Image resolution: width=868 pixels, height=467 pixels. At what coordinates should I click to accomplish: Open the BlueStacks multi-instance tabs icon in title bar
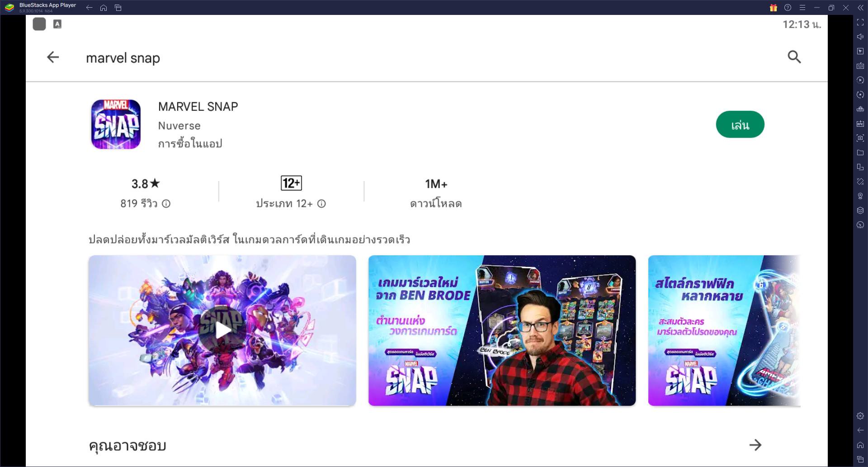pos(118,8)
